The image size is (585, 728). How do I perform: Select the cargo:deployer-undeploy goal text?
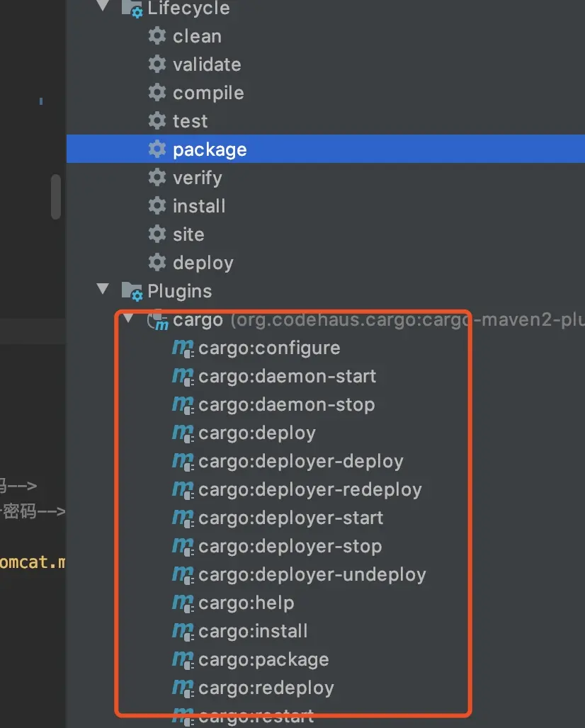coord(312,575)
